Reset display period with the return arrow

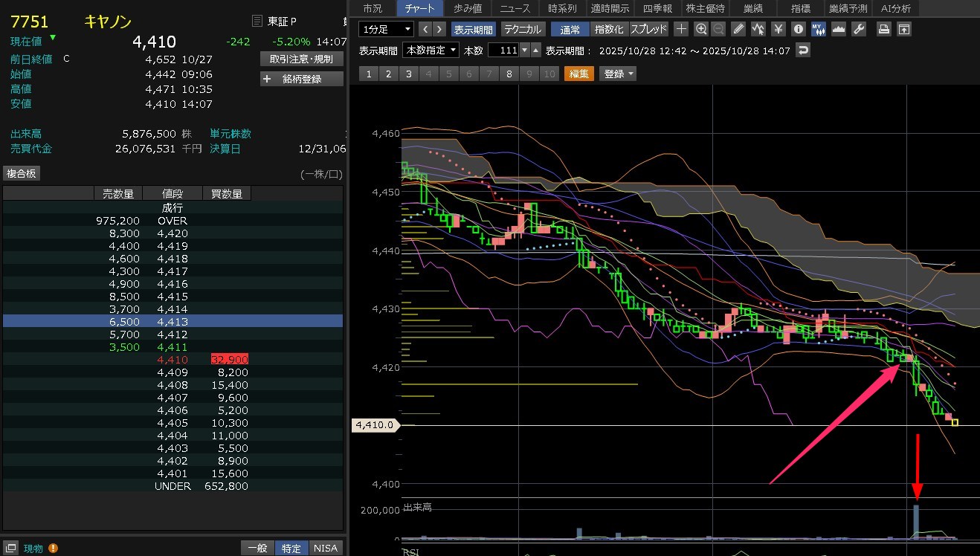(x=802, y=50)
